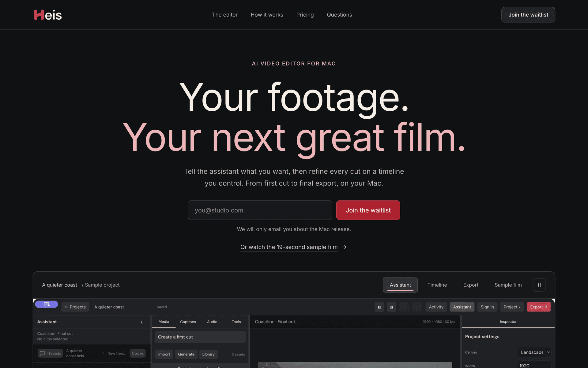Click the arrow after the sample film link
588x368 pixels.
344,247
